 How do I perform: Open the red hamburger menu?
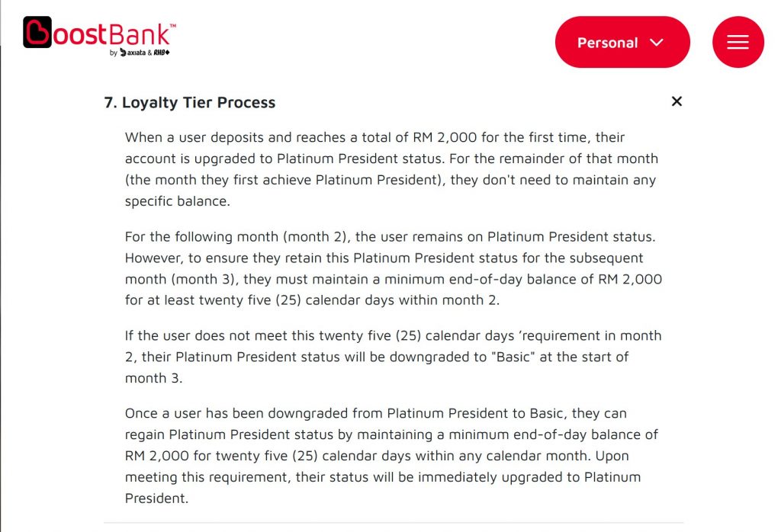pyautogui.click(x=738, y=43)
